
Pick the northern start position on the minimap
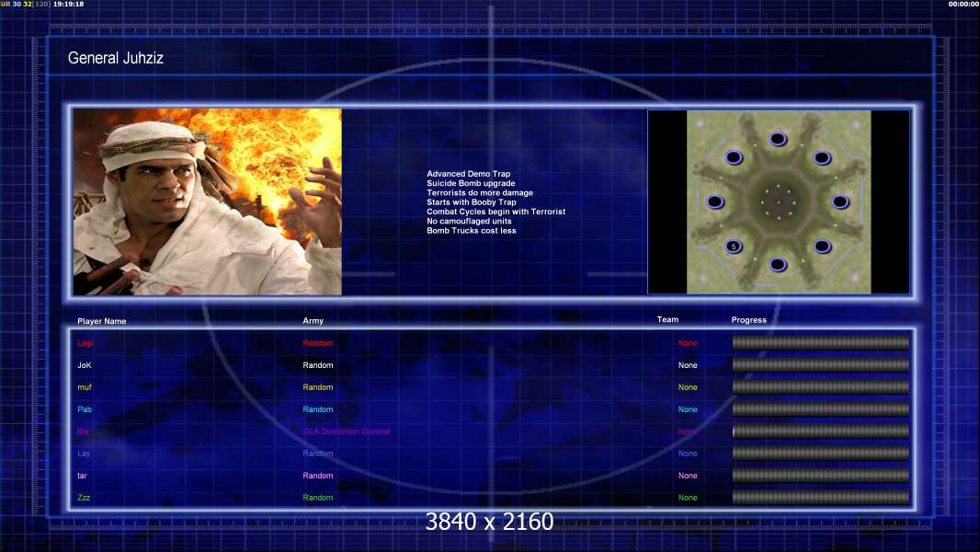(778, 139)
